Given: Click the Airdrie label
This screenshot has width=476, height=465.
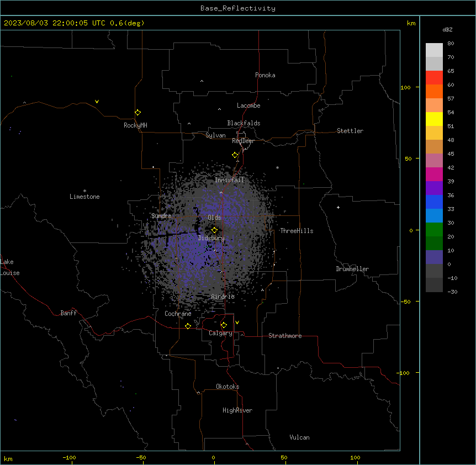Looking at the screenshot, I should click(223, 297).
